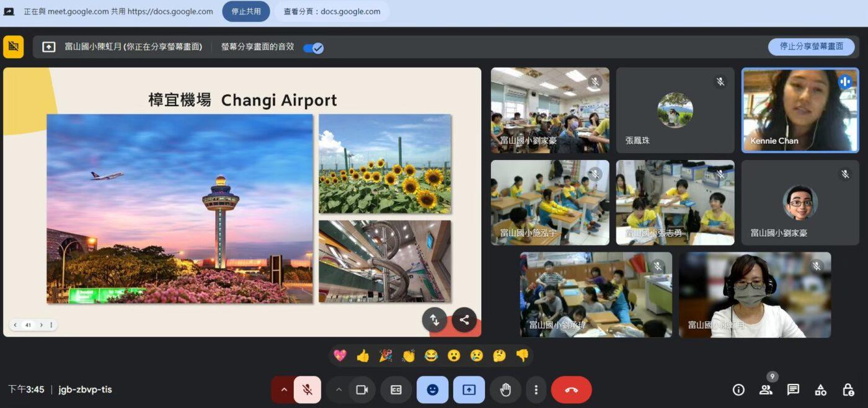This screenshot has height=408, width=868.
Task: Click the screen-share icon beside 富山國小陳虹月
Action: coord(49,47)
